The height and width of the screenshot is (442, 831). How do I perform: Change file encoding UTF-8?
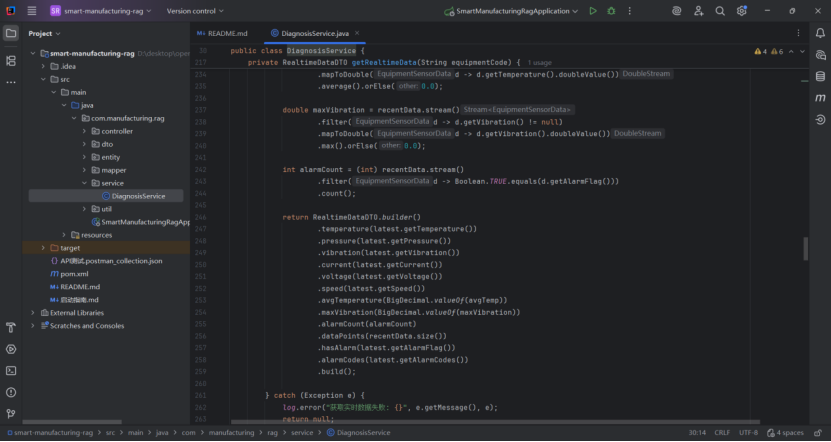748,432
